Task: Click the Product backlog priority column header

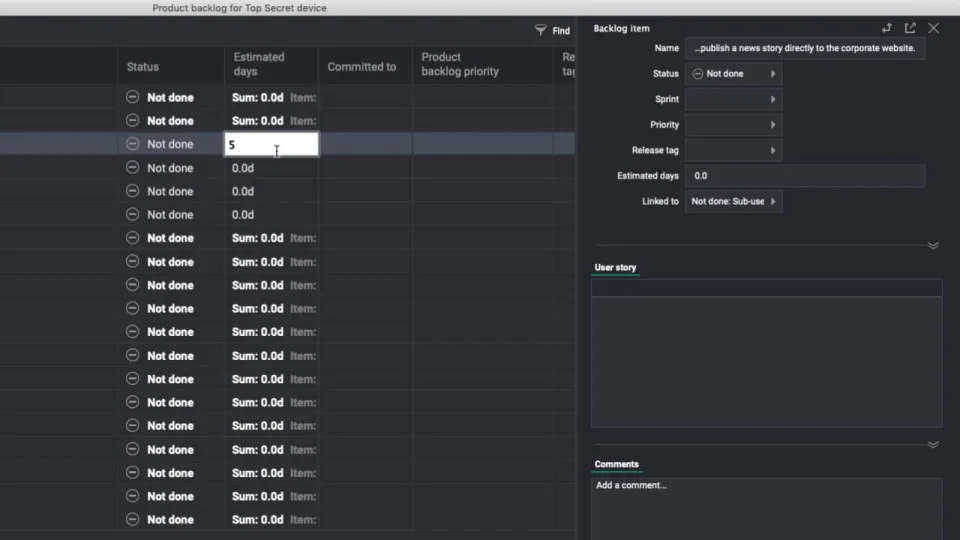Action: coord(460,64)
